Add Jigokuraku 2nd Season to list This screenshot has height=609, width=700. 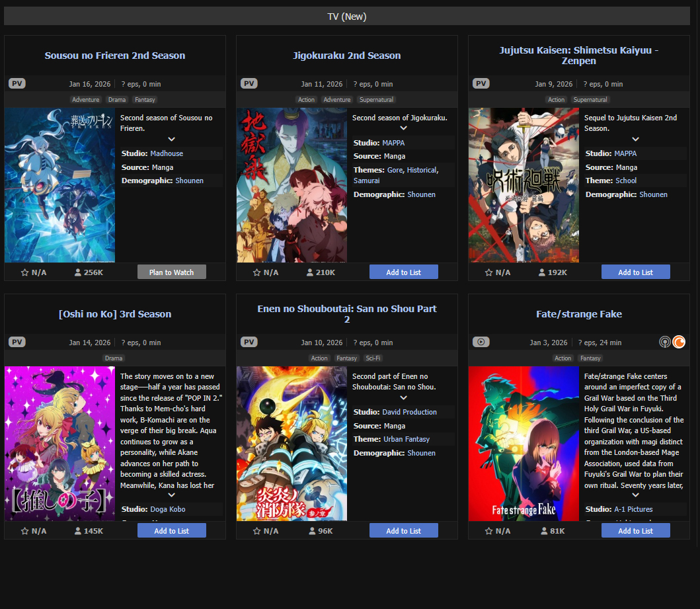[x=404, y=272]
